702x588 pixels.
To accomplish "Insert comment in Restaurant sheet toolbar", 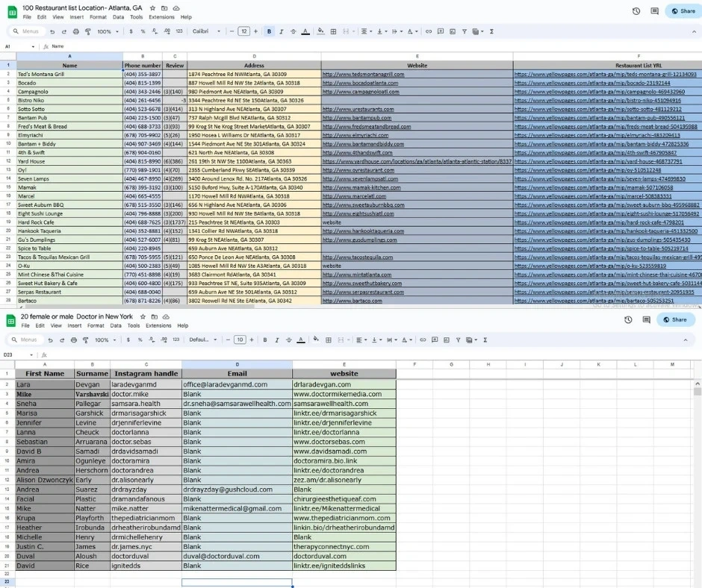I will [441, 31].
